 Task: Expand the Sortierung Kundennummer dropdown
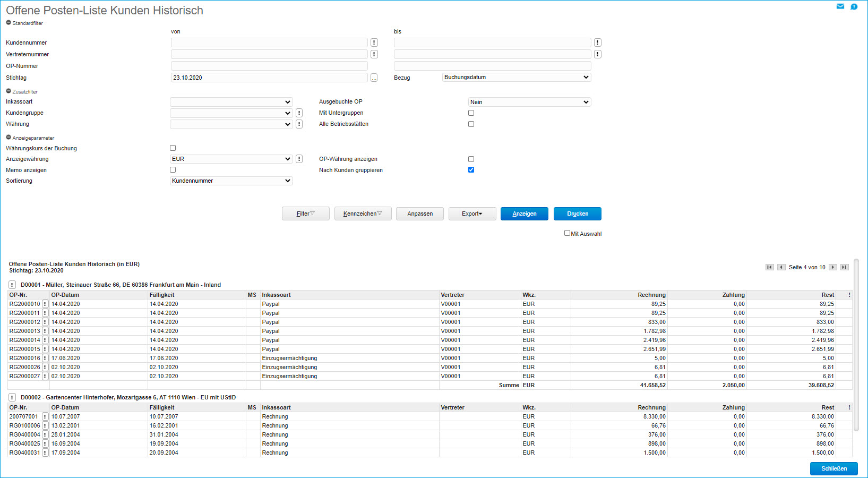click(231, 181)
